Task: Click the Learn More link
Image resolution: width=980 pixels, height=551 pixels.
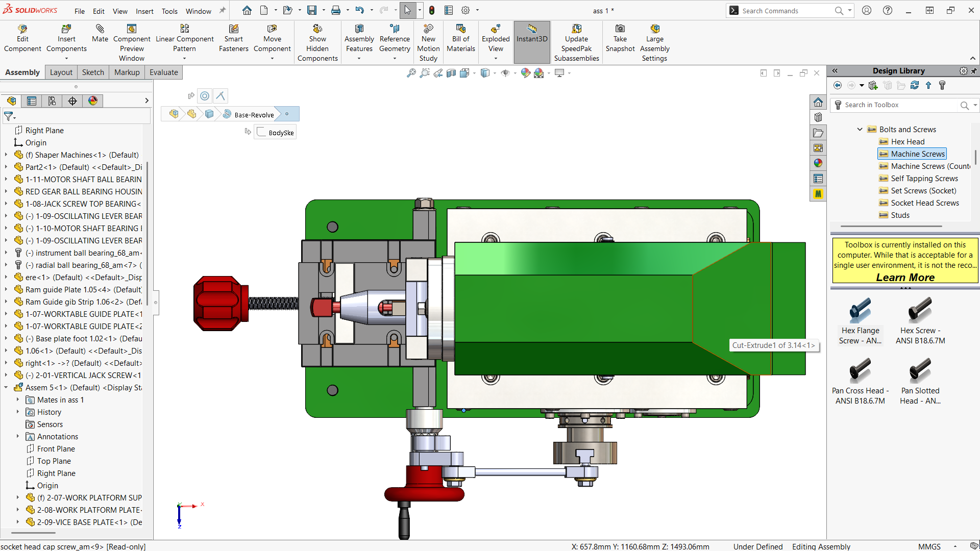Action: click(905, 278)
